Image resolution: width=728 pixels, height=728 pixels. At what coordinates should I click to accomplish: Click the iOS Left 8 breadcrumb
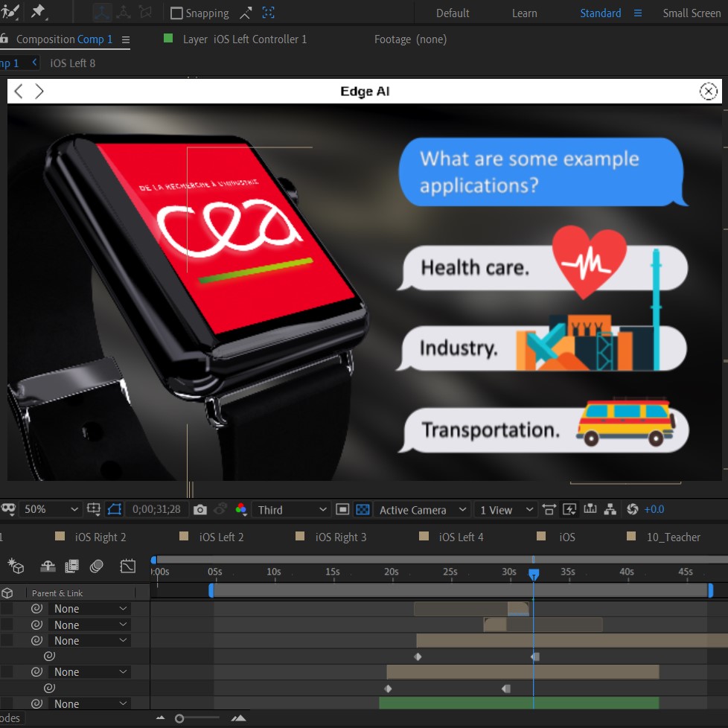tap(72, 63)
